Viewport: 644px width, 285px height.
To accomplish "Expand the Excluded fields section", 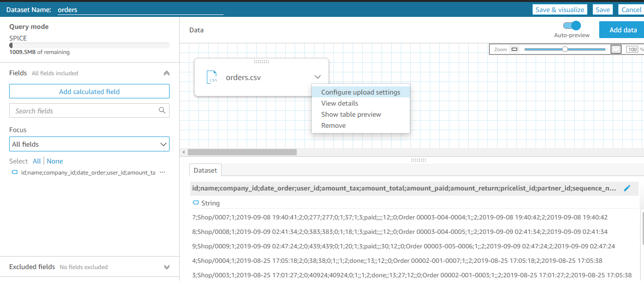I will pos(167,267).
